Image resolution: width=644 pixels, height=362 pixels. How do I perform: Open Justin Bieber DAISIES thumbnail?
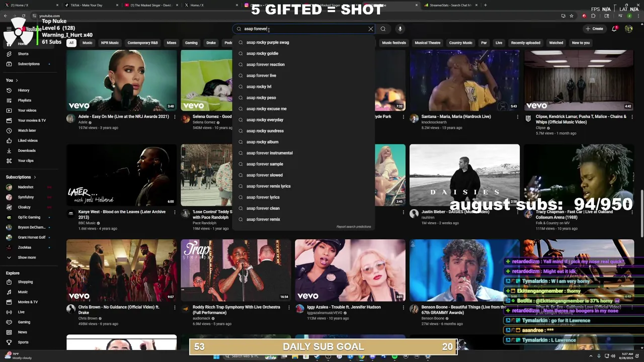coord(464,175)
